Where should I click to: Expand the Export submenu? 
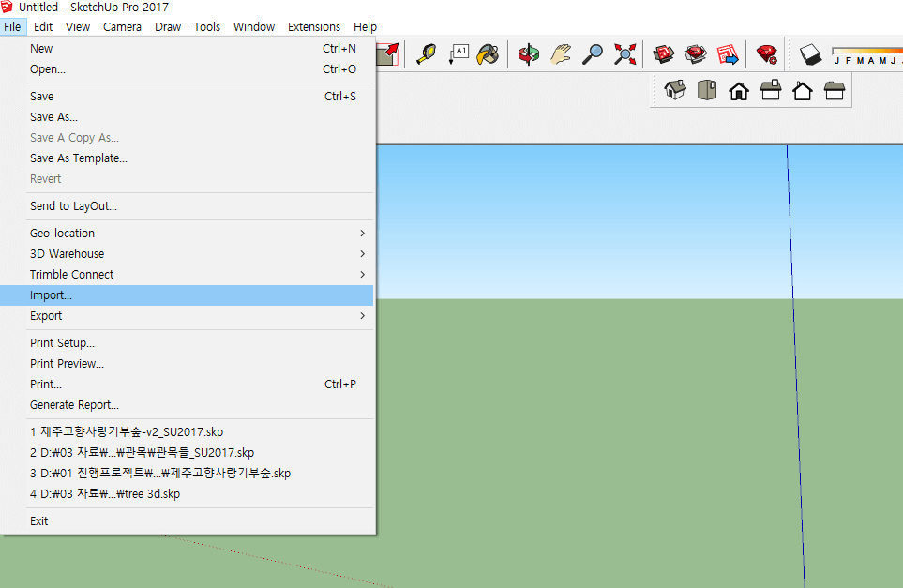tap(187, 316)
